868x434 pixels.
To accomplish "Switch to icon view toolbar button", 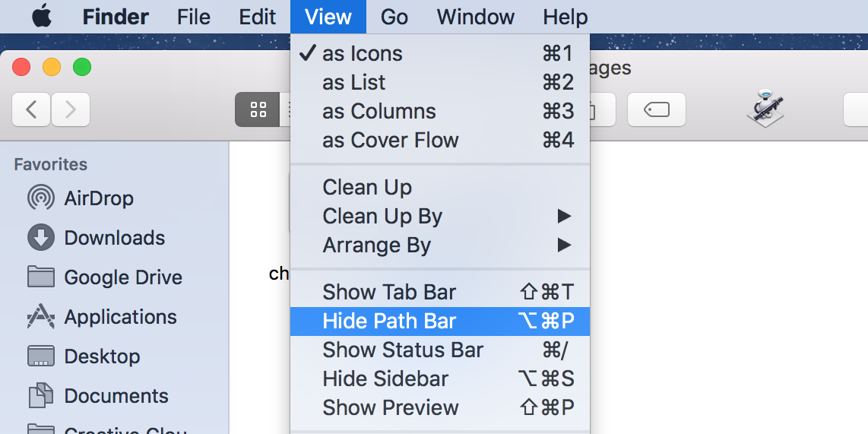I will pos(258,110).
